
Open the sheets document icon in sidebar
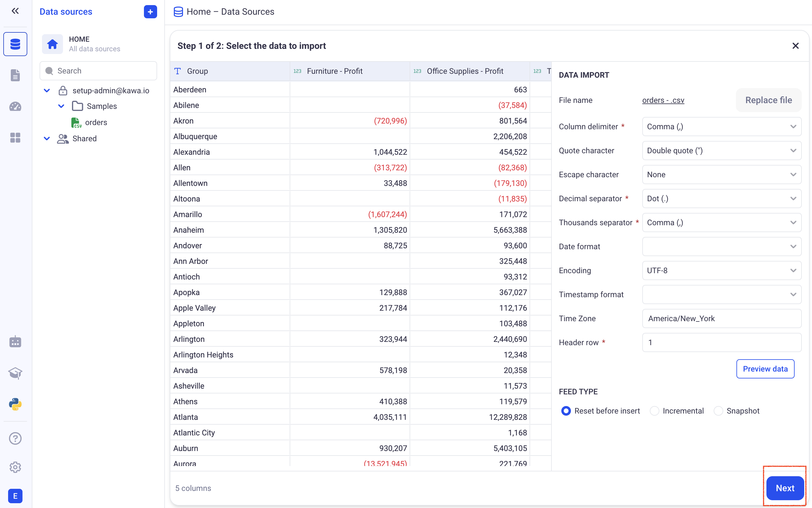click(x=15, y=75)
